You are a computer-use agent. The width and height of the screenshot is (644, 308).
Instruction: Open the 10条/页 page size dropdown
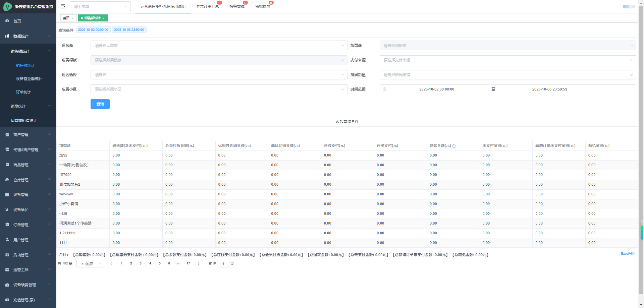90,264
